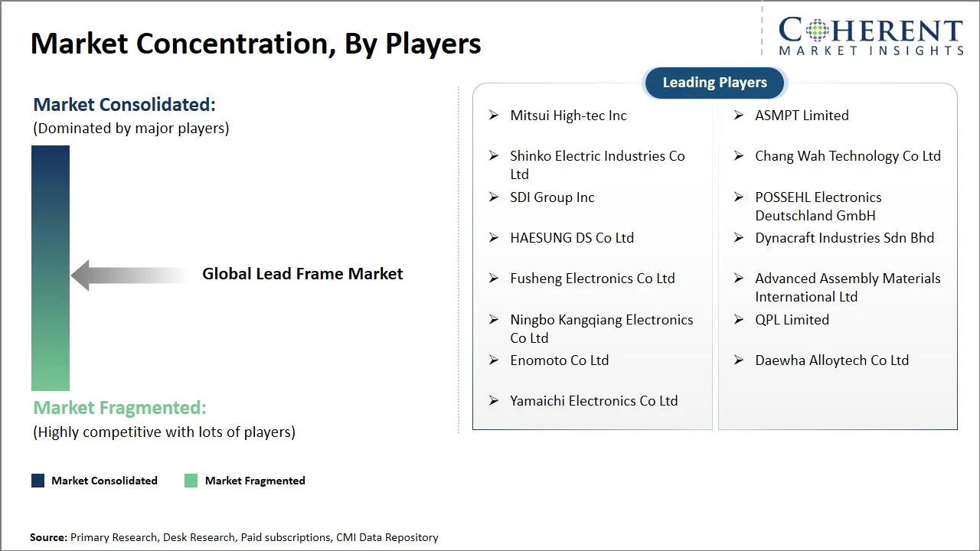980x551 pixels.
Task: Click the arrow bullet beside QPL Limited
Action: (x=739, y=320)
